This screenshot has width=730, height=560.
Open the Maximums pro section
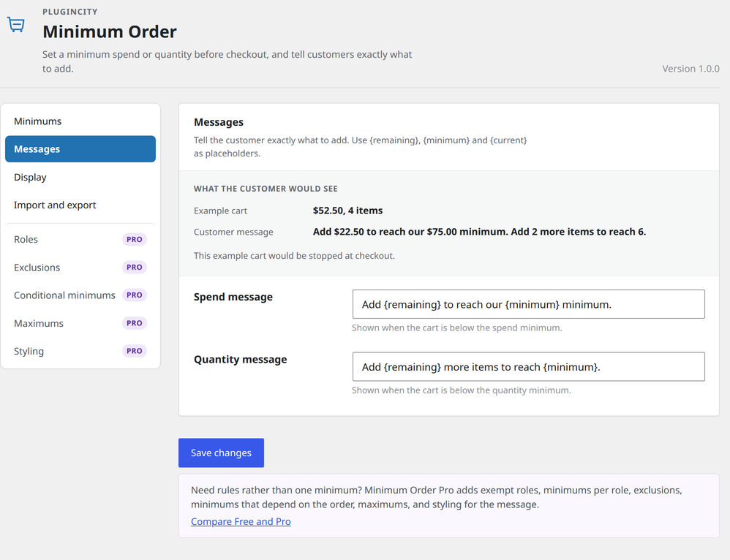[80, 323]
